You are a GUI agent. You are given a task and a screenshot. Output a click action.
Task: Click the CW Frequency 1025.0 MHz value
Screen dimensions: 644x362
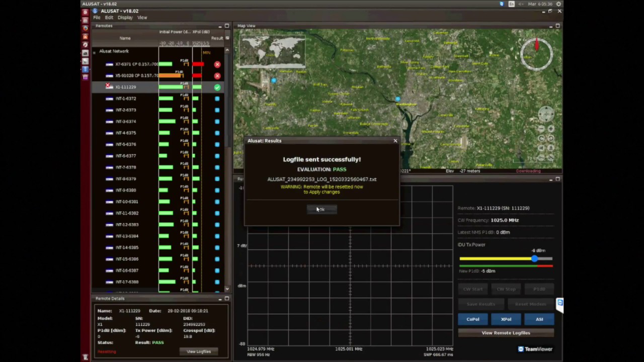point(505,220)
